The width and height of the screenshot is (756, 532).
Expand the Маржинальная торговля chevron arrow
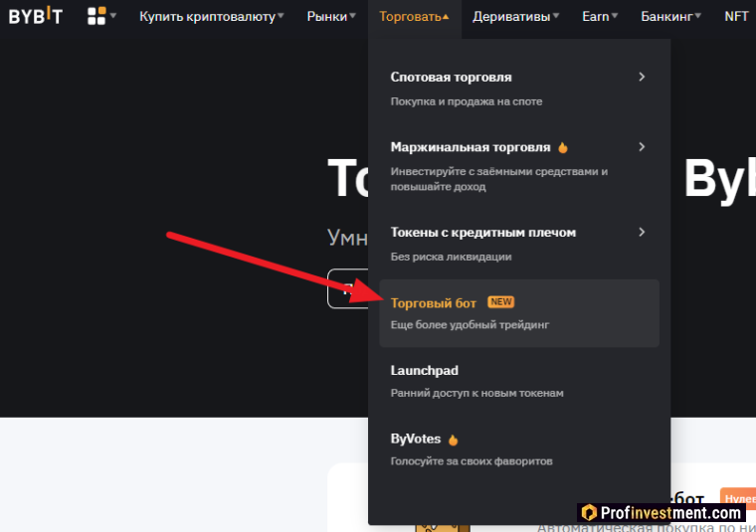coord(642,147)
